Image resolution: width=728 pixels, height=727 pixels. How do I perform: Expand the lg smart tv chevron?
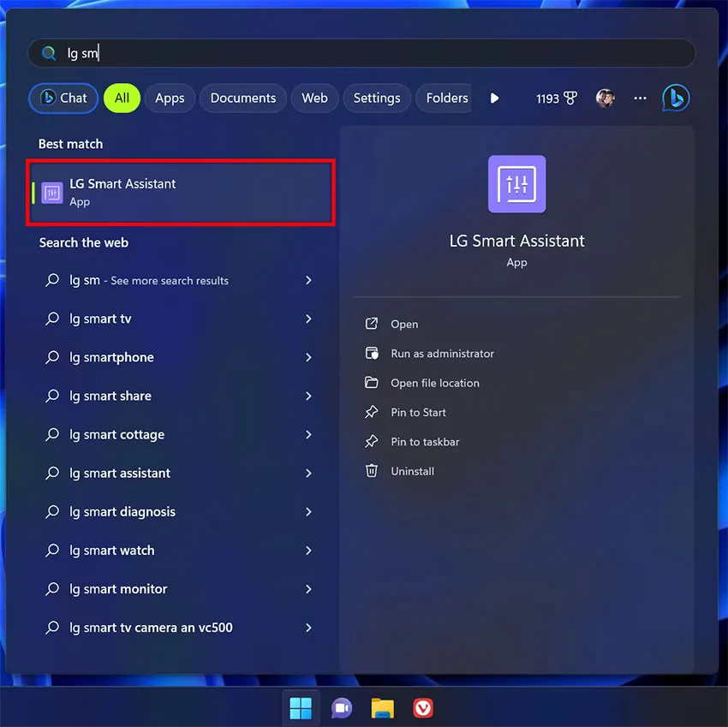pos(308,319)
